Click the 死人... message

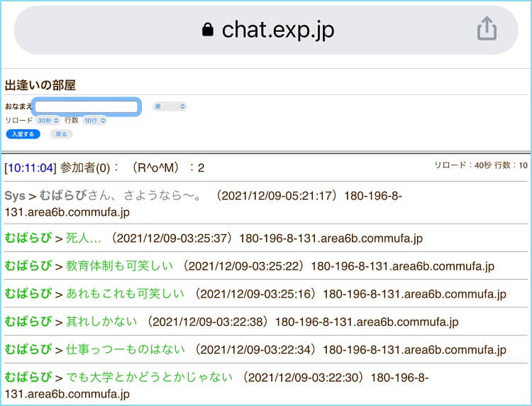84,238
